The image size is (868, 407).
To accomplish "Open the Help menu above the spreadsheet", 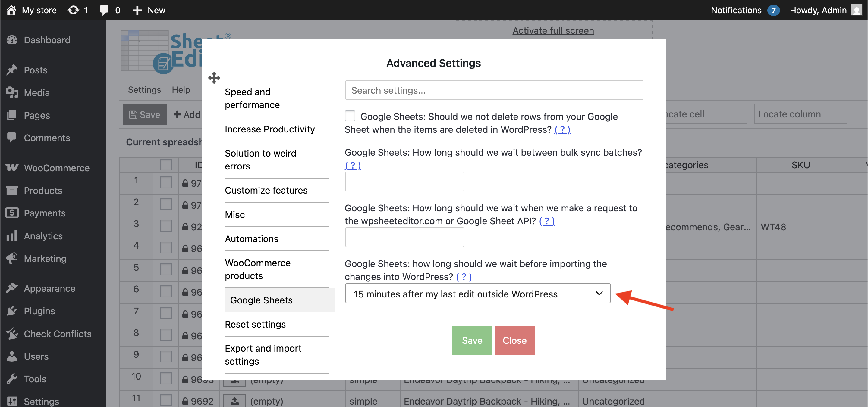I will [181, 89].
